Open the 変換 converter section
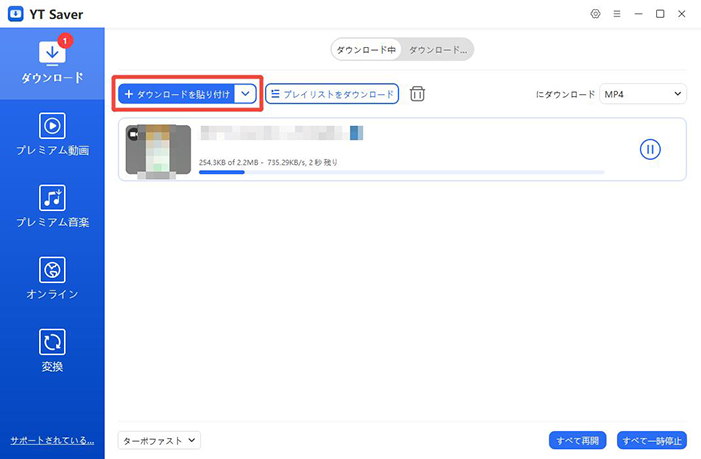The image size is (701, 459). tap(52, 350)
